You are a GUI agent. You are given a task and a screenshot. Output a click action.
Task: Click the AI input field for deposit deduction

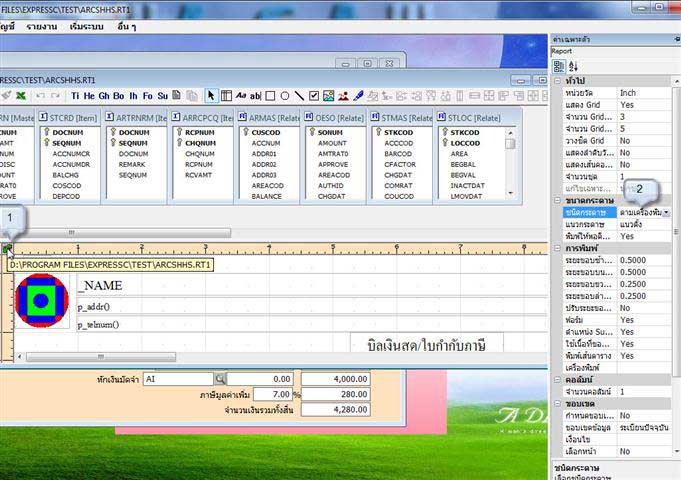tap(179, 379)
